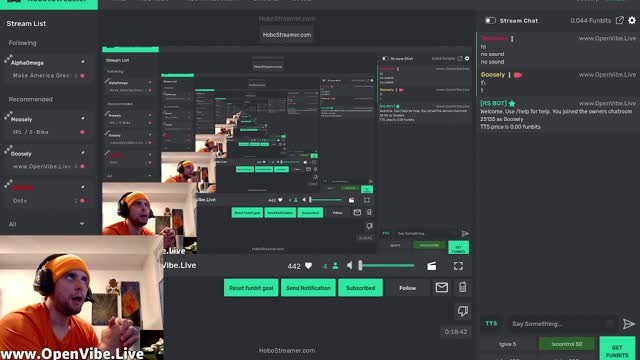Click the avatar icon next to Goosely

pos(8,151)
